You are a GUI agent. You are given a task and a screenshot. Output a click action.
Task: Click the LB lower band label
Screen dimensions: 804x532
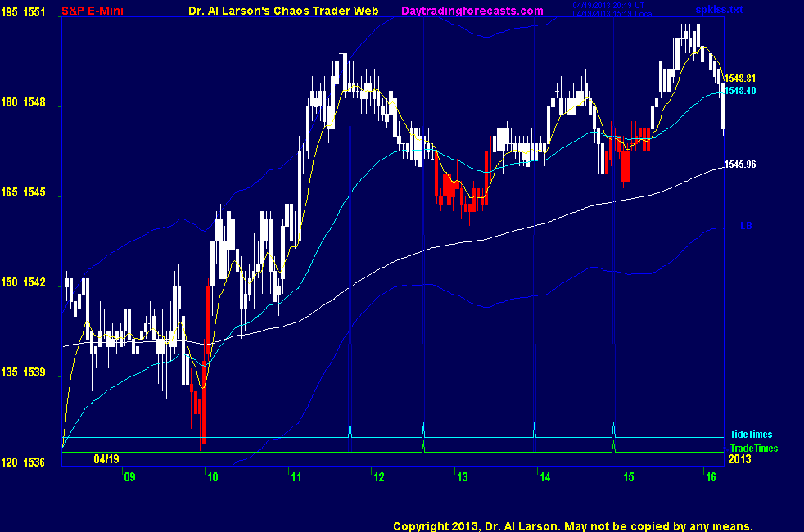coord(746,226)
